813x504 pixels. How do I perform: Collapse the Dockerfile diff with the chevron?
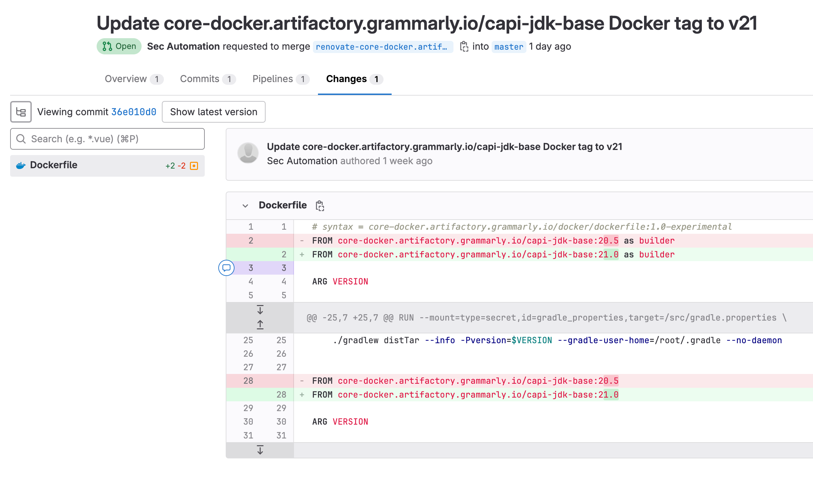(245, 205)
